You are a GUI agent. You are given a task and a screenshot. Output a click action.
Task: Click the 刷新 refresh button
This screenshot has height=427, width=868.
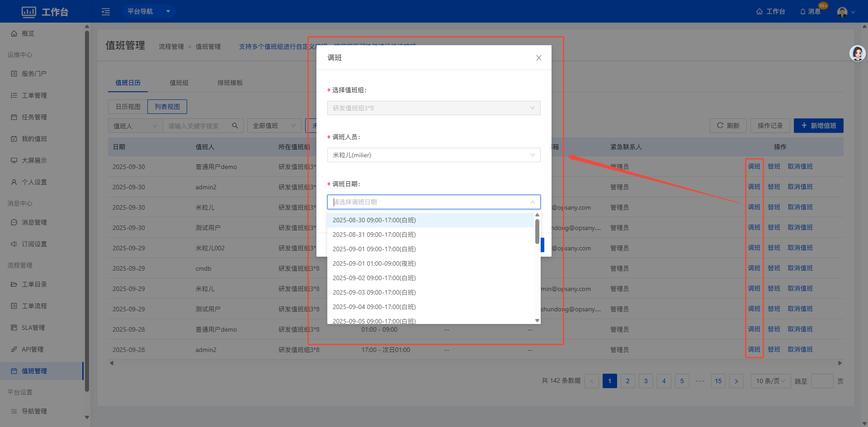point(728,126)
